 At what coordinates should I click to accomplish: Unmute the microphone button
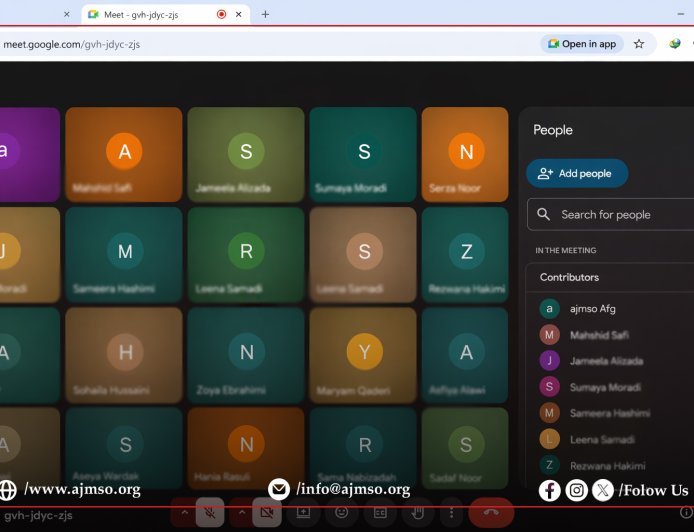tap(210, 512)
